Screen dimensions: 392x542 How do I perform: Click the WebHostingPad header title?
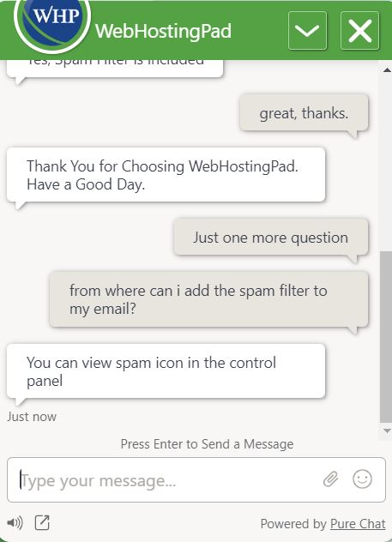point(163,31)
